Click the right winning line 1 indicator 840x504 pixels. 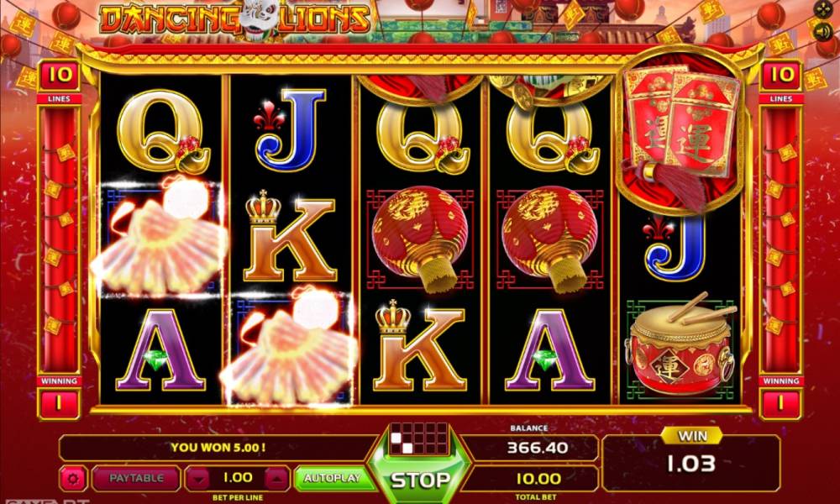780,402
